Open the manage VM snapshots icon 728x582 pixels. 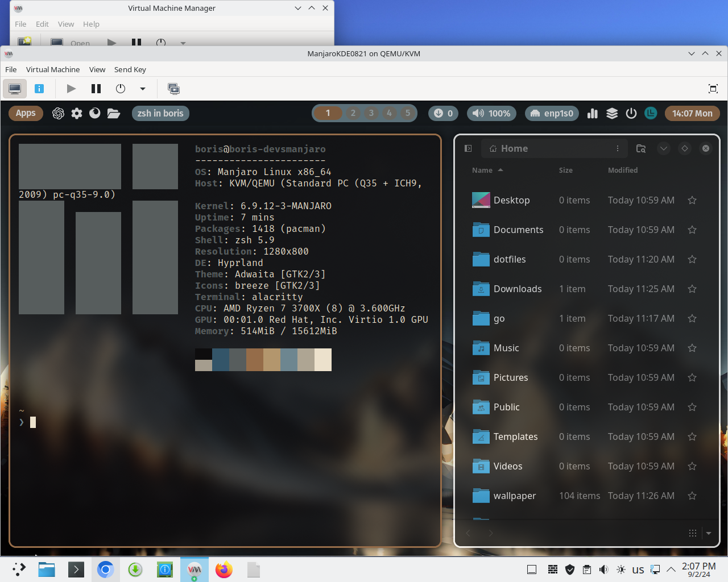click(x=173, y=89)
